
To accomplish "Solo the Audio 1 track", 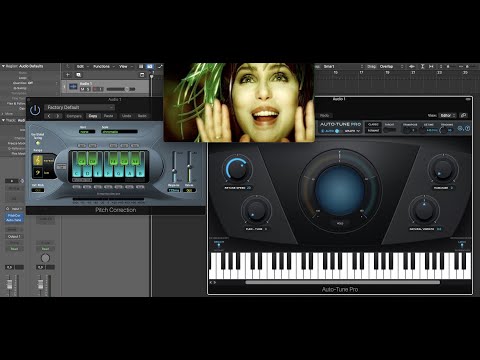I will point(88,89).
